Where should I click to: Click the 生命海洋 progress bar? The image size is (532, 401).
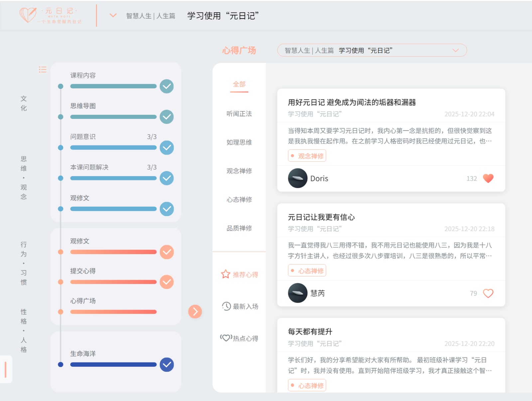[113, 364]
